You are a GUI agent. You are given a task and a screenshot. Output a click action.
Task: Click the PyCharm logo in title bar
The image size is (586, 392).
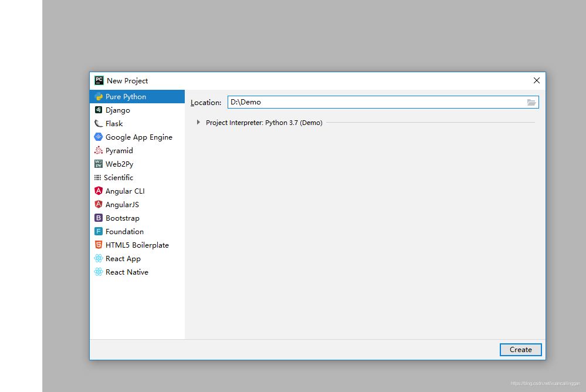(99, 80)
